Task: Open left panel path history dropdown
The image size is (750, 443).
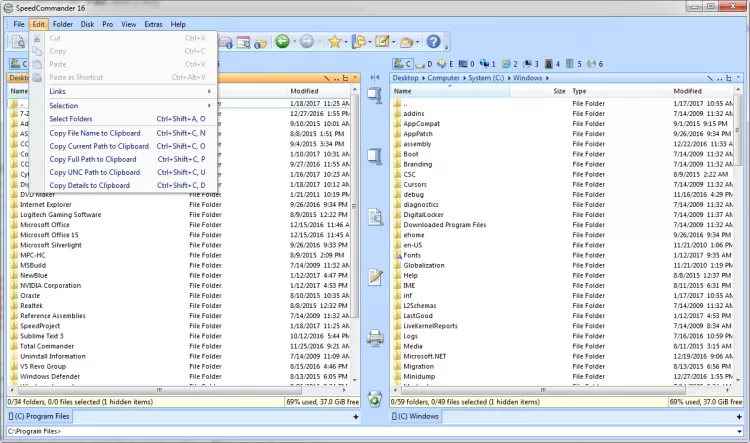Action: coord(355,78)
